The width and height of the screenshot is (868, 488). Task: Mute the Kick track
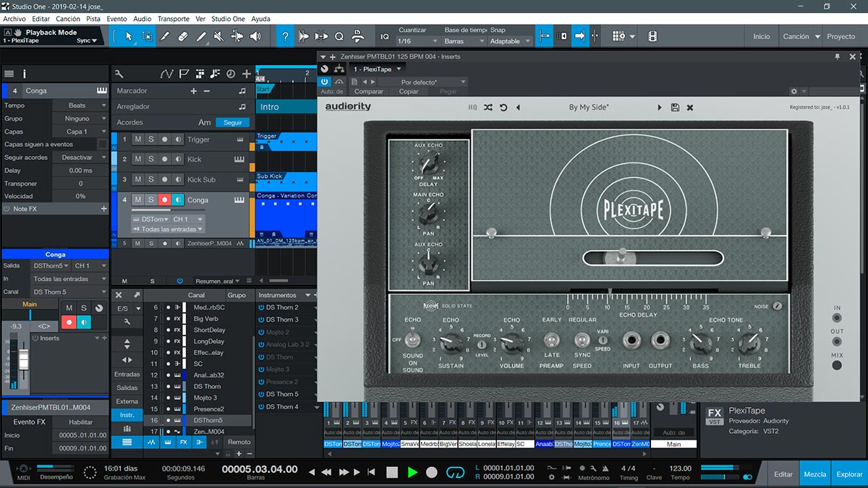tap(137, 159)
